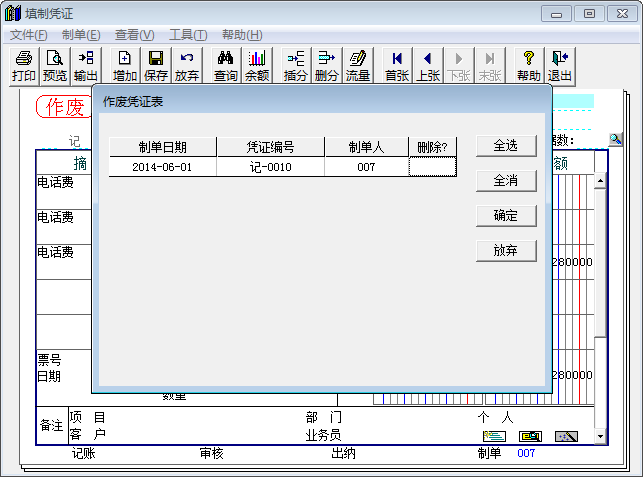Go to next voucher with 下张
The height and width of the screenshot is (477, 643).
tap(459, 66)
